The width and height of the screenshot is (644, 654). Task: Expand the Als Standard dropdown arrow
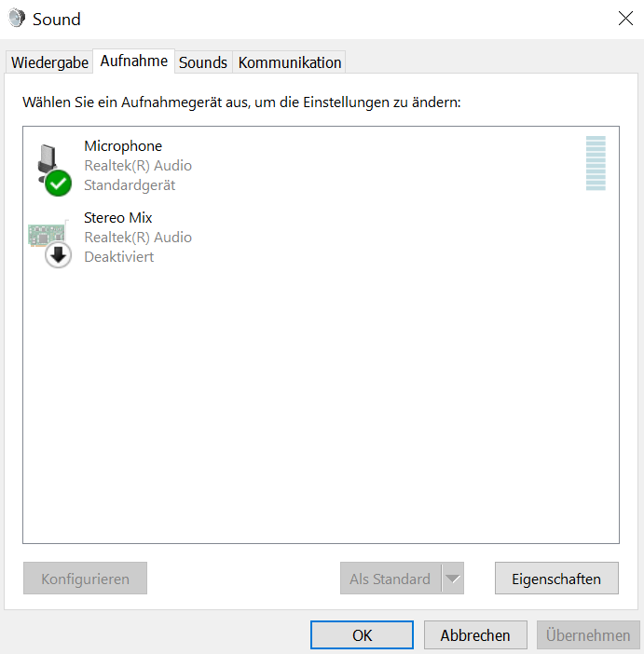click(453, 579)
